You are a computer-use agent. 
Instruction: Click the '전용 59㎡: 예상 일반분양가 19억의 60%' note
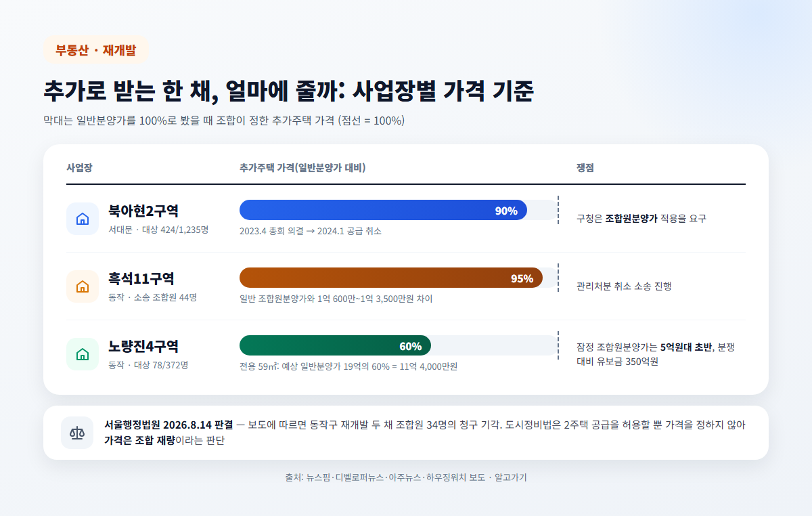click(348, 366)
